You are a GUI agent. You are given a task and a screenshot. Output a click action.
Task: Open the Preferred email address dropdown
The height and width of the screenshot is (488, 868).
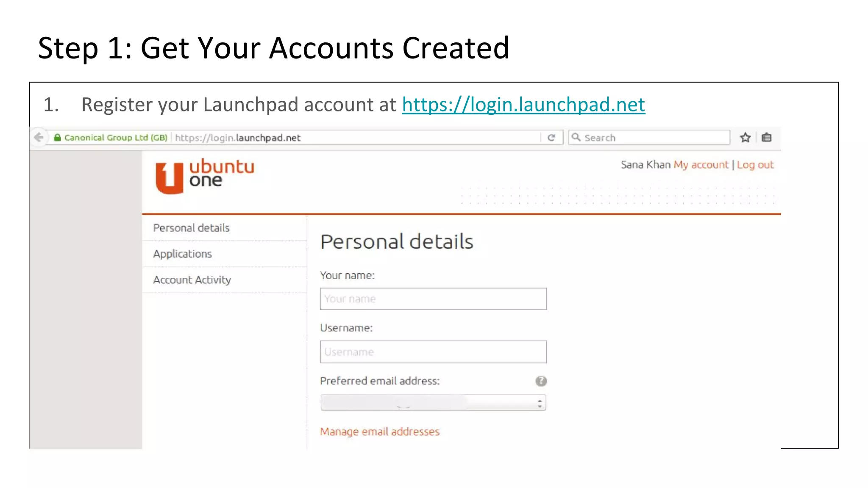point(433,402)
